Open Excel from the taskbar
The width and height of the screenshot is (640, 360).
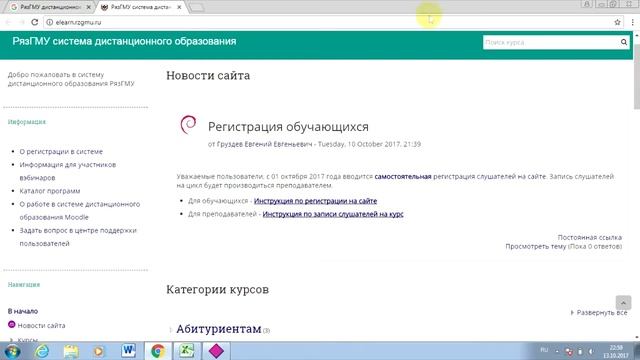click(x=187, y=351)
